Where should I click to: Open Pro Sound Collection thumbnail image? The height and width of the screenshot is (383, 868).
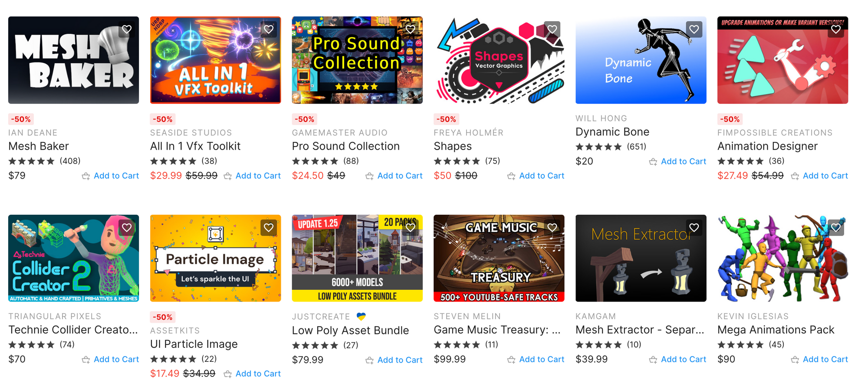pyautogui.click(x=357, y=60)
